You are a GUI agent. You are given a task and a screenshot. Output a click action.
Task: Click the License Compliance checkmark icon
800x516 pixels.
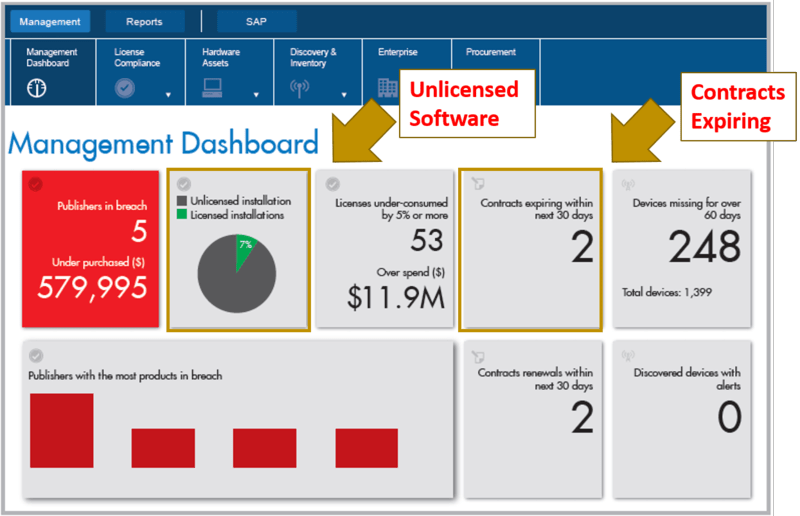tap(125, 88)
